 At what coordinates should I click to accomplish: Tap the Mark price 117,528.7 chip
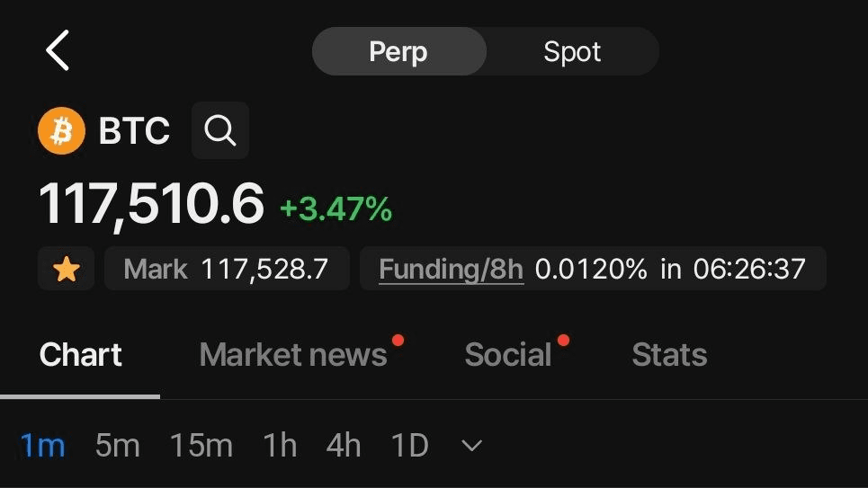[227, 269]
